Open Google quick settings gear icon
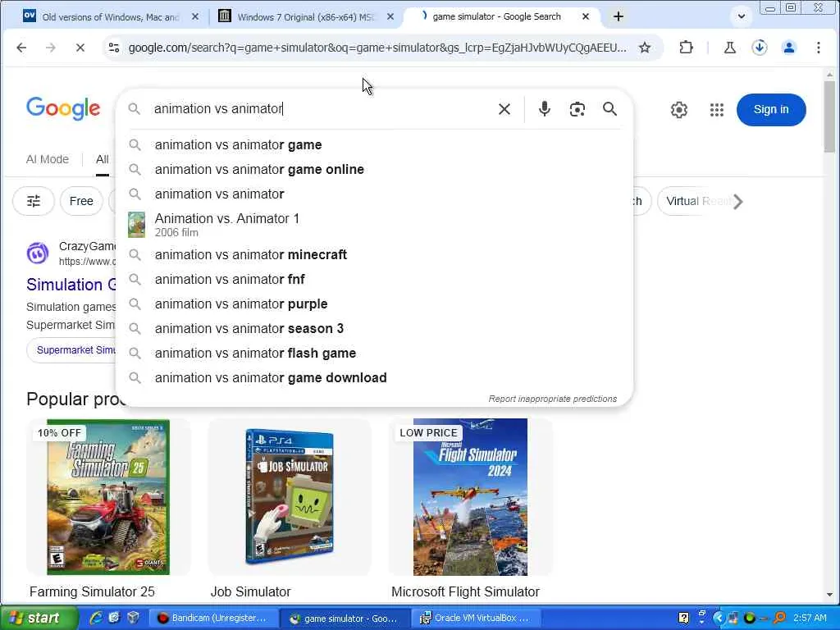This screenshot has width=840, height=630. (678, 110)
